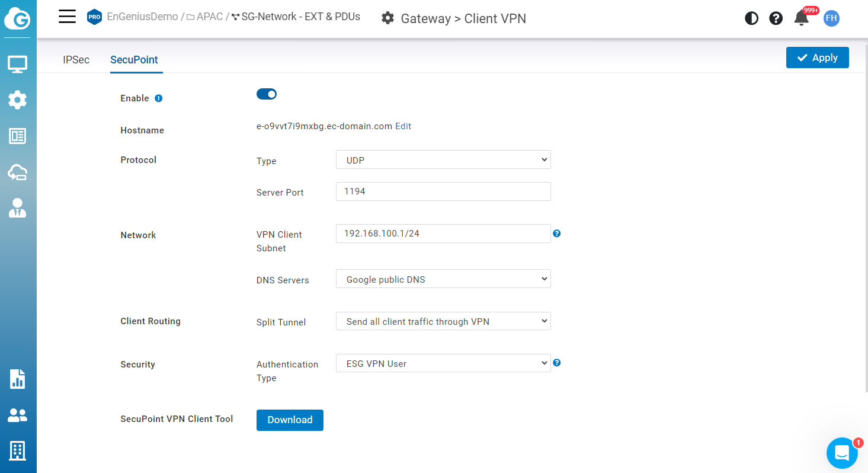Expand the Split Tunnel dropdown
The image size is (868, 473).
click(x=443, y=321)
